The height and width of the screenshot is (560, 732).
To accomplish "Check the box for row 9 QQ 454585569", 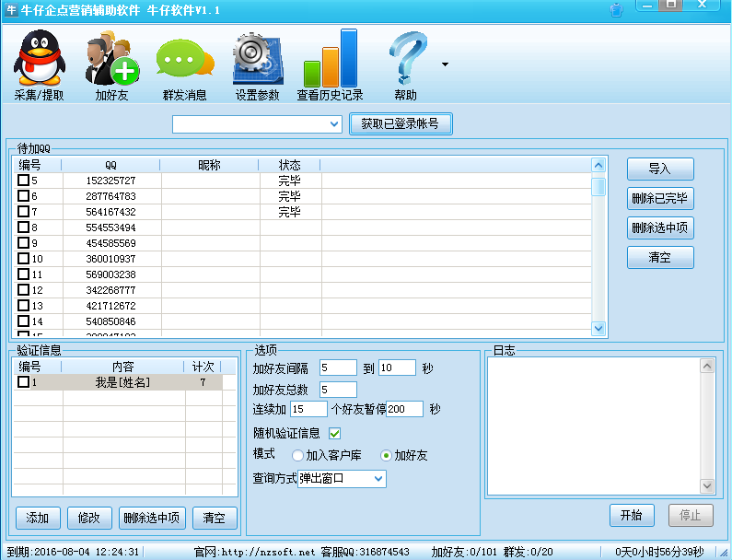I will pyautogui.click(x=23, y=243).
